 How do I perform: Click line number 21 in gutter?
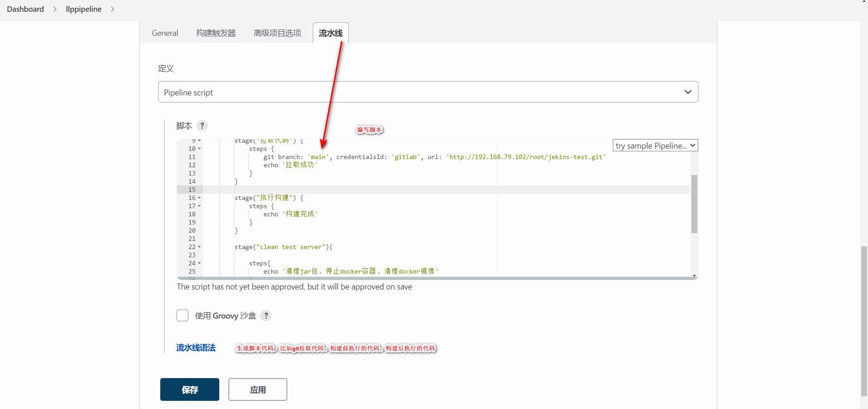click(x=192, y=239)
